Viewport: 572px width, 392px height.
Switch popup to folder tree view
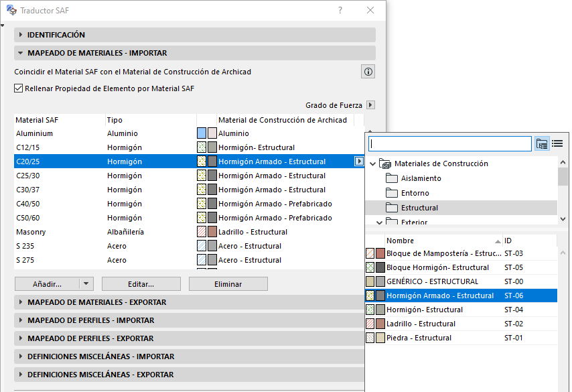click(x=542, y=144)
